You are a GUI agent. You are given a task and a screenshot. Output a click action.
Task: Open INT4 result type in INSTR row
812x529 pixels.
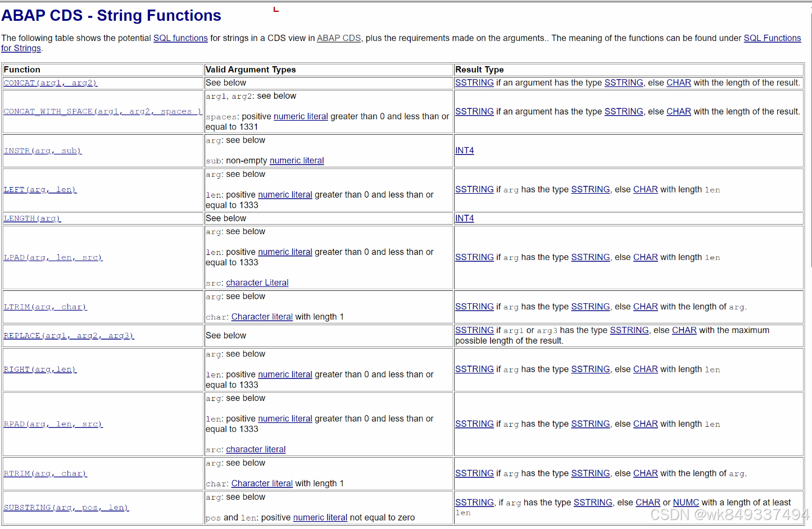[465, 151]
